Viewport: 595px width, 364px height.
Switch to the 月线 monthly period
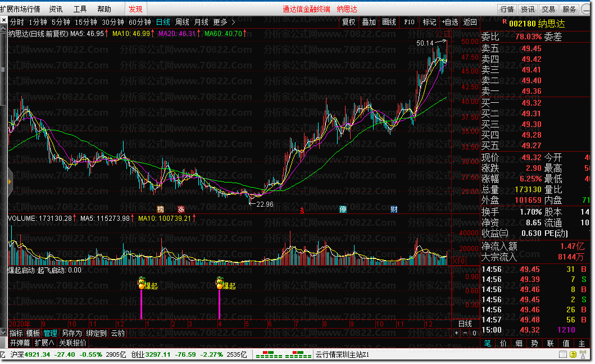pos(201,22)
